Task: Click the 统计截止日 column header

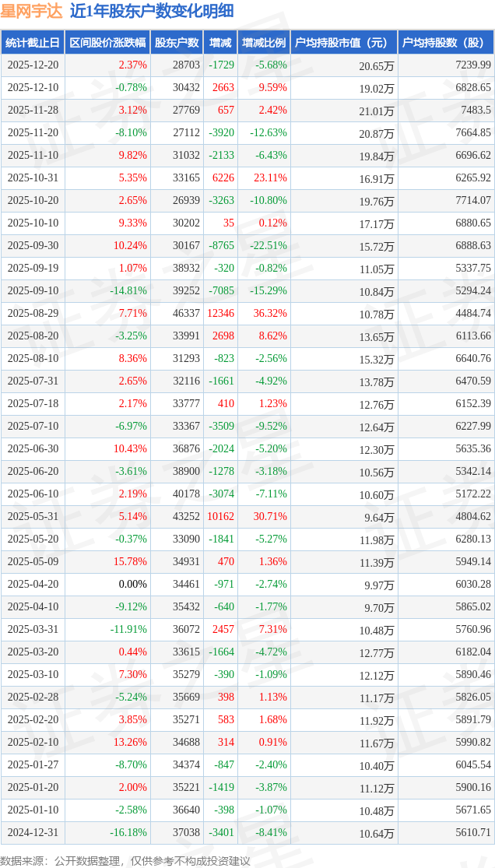Action: point(33,43)
